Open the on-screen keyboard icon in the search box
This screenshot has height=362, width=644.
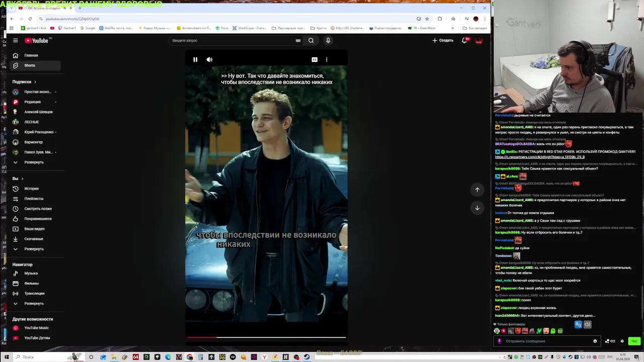(x=298, y=41)
